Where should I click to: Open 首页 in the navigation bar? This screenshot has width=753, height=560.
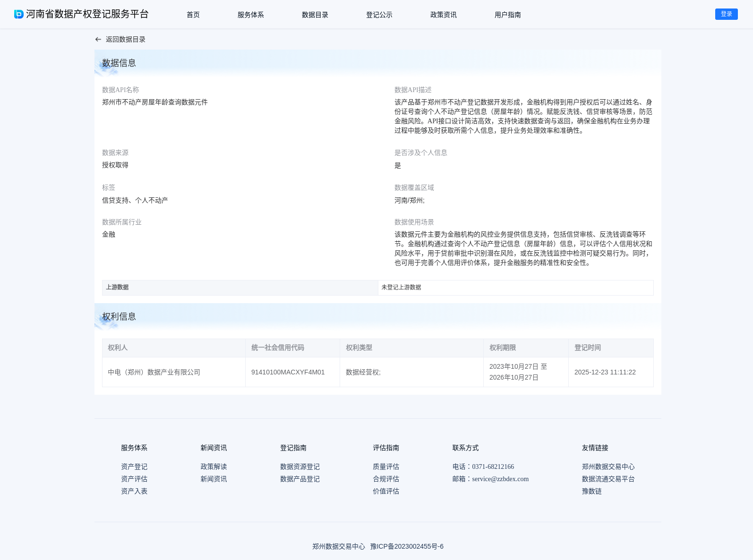coord(193,15)
